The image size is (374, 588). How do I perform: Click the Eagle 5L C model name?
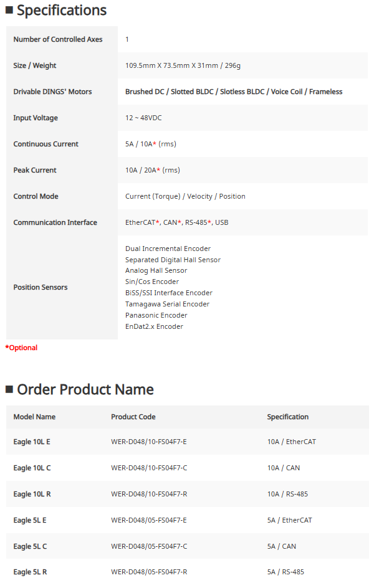[30, 546]
